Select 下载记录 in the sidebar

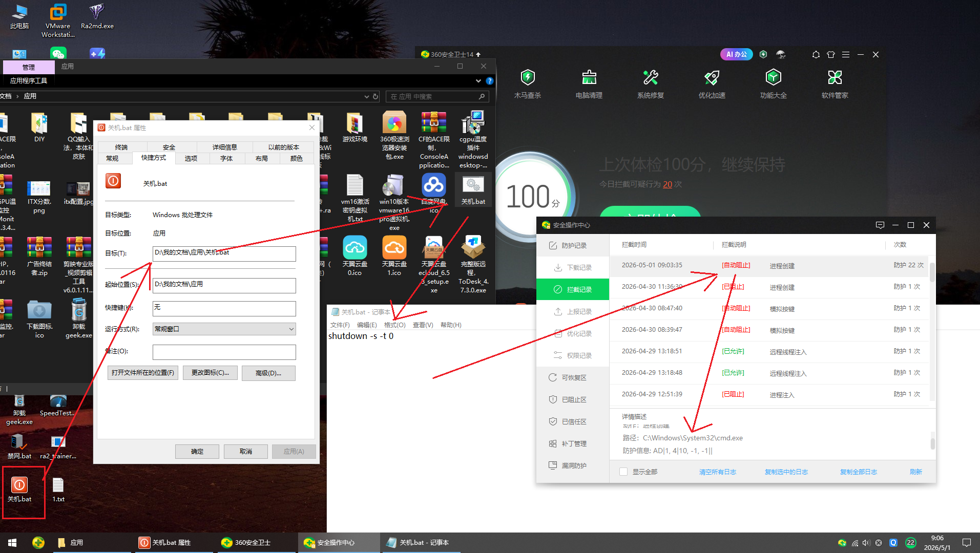pos(573,268)
